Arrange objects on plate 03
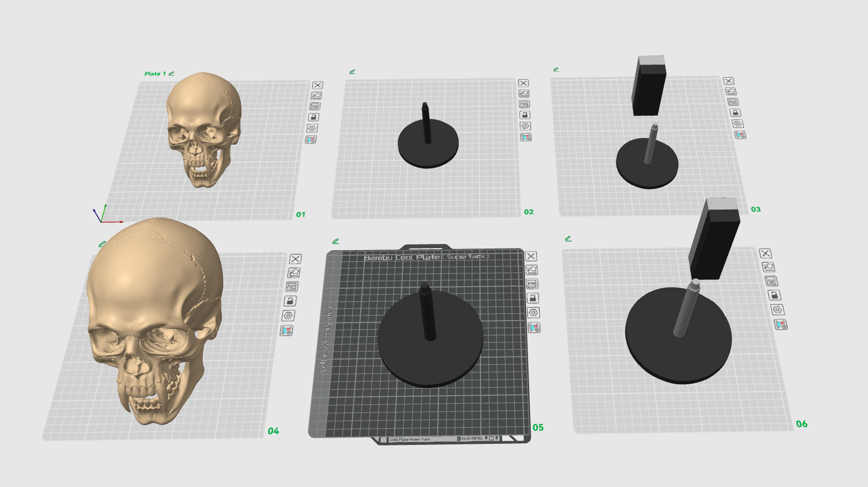Screen dimensions: 868x487 (x=733, y=102)
